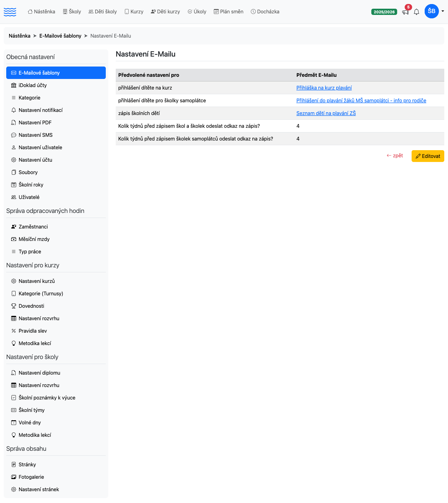The width and height of the screenshot is (448, 503).
Task: Select the 2025/2026 school year badge
Action: [384, 12]
